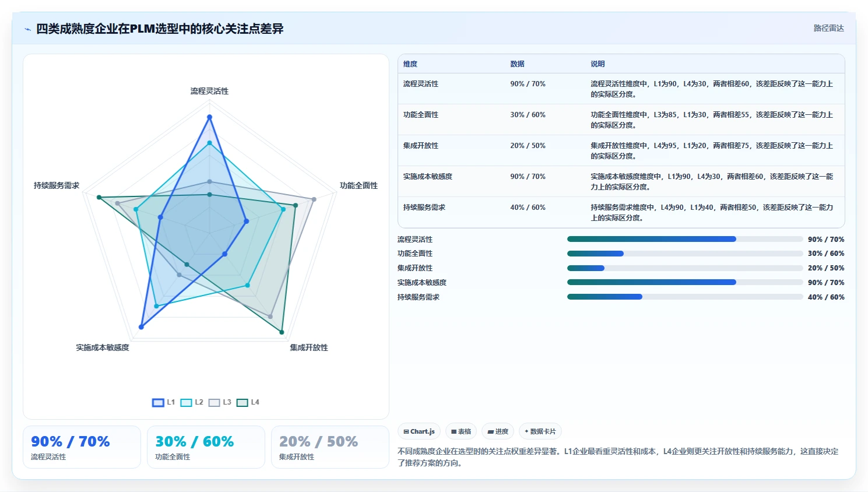Click L3 data point on 功能全面性 axis
The height and width of the screenshot is (492, 868).
coord(314,199)
